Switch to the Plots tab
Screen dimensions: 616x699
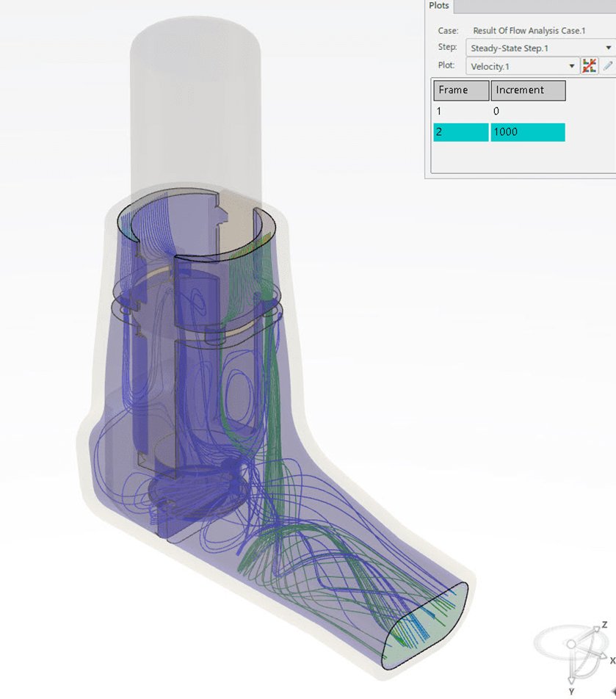pos(439,6)
